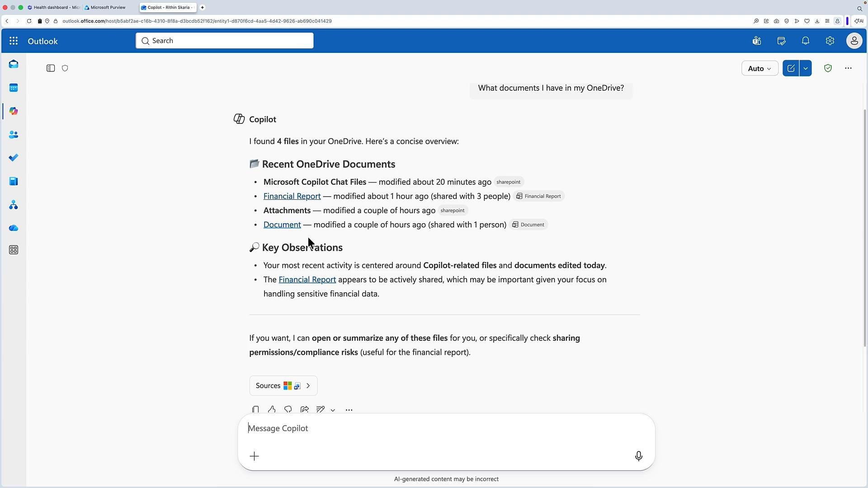
Task: Open the app launcher waffle menu
Action: 14,41
